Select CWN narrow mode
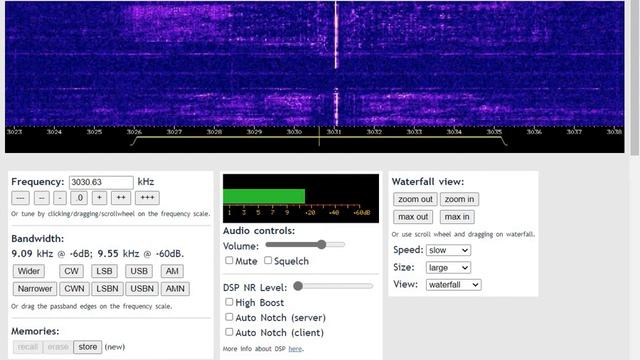This screenshot has width=640, height=360. pos(74,289)
